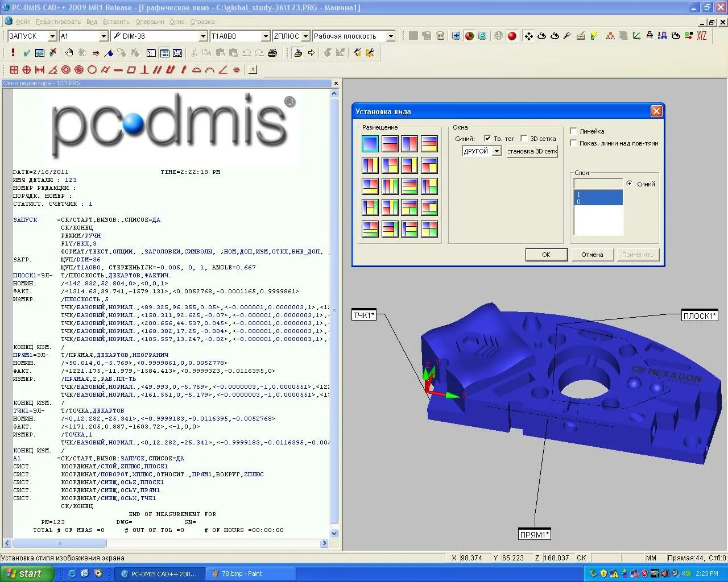The height and width of the screenshot is (582, 728).
Task: Open the A1 dropdown list
Action: [x=104, y=36]
